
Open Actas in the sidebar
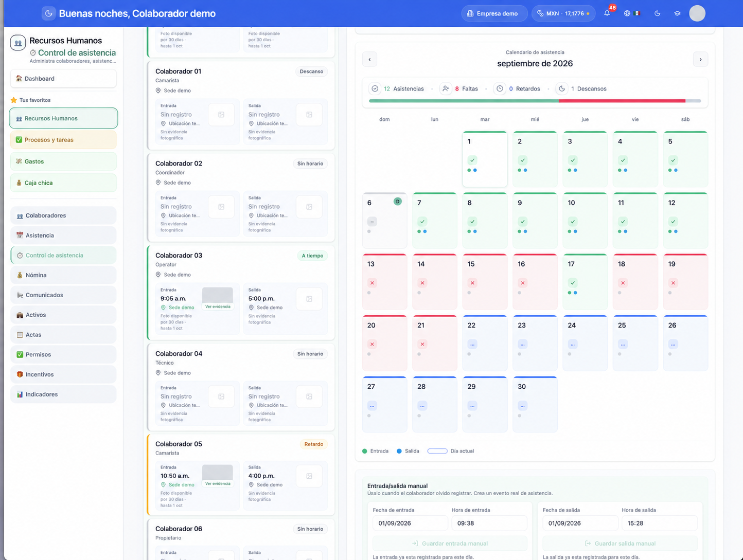pos(63,335)
